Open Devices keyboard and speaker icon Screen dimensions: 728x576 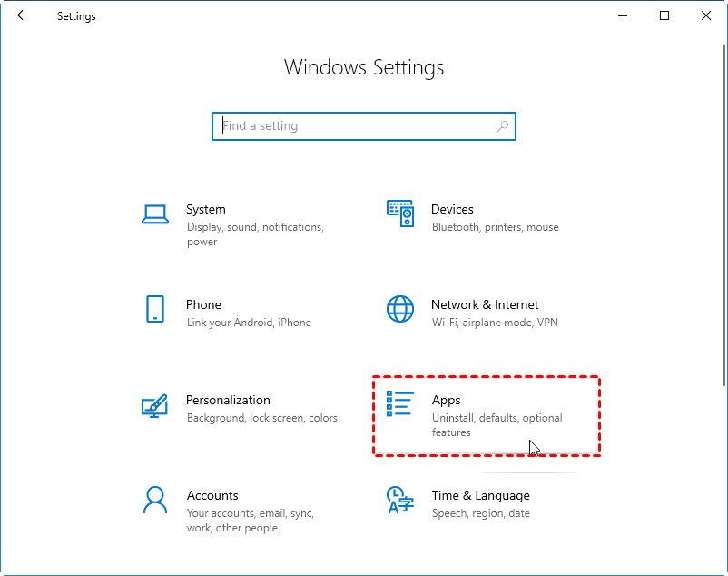pos(400,214)
